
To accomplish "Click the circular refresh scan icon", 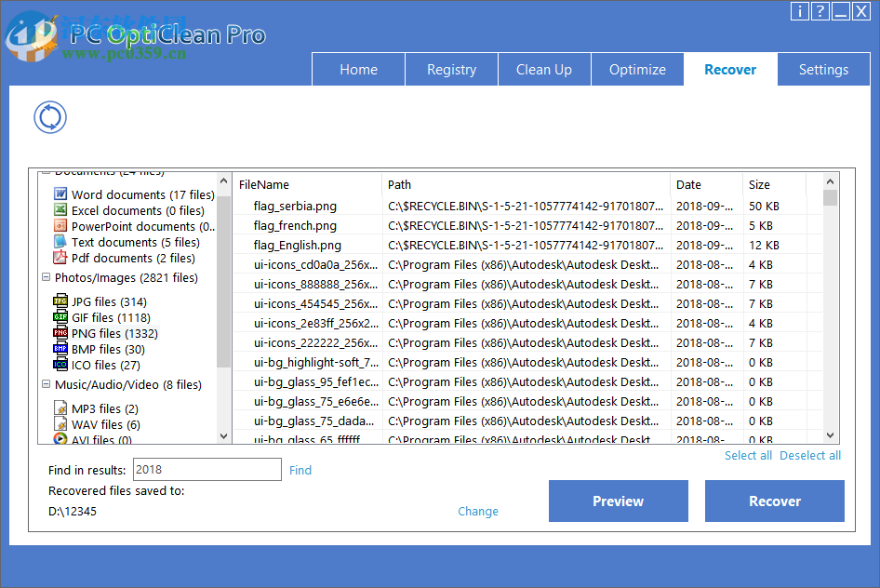I will point(50,117).
